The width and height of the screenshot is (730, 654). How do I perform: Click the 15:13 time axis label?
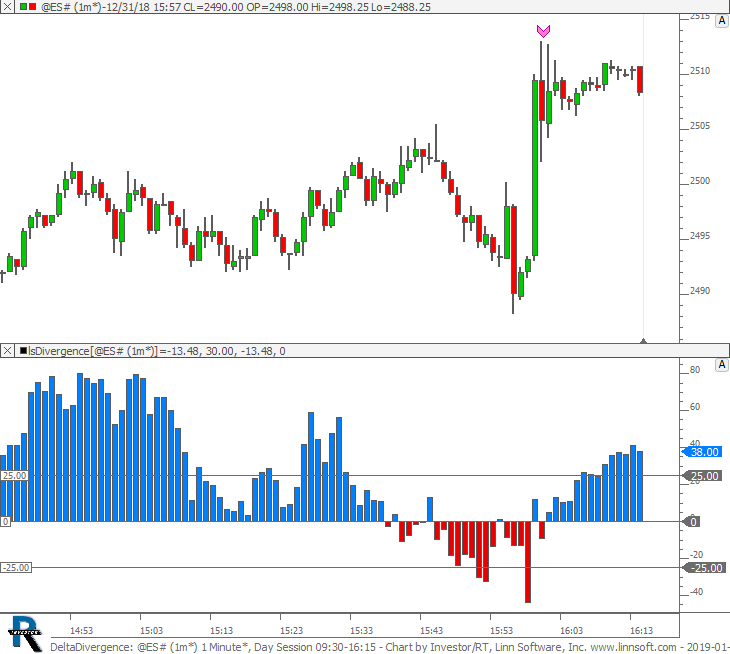(221, 631)
